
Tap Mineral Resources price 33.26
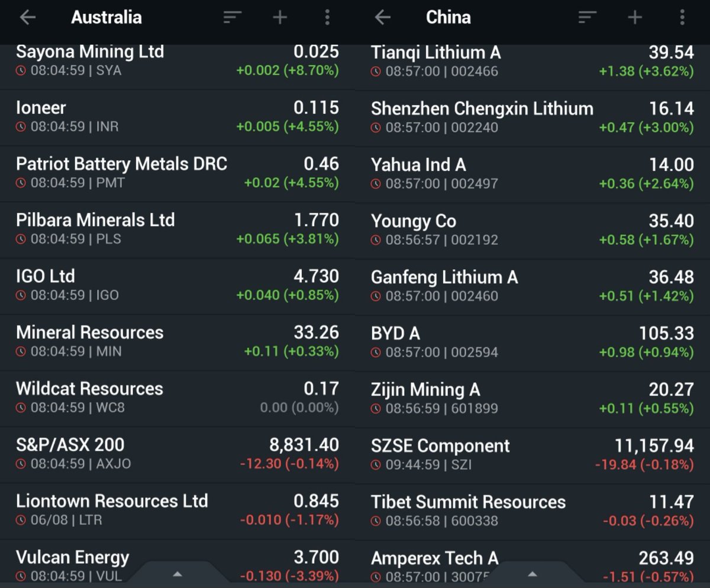point(317,332)
